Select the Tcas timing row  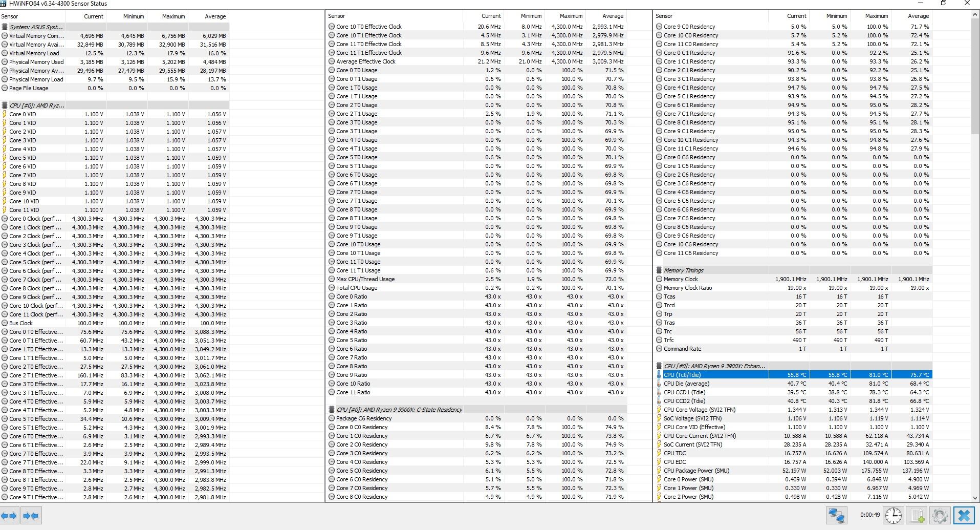794,296
